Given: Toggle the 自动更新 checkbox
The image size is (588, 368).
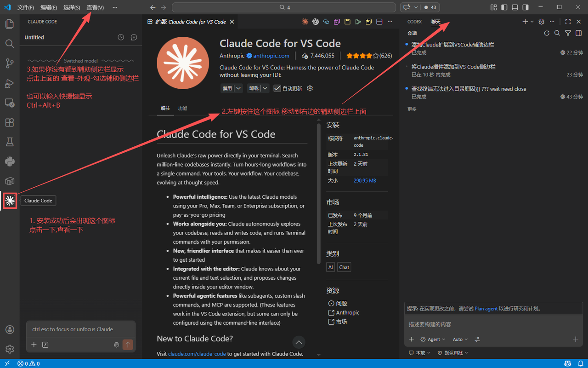Looking at the screenshot, I should coord(277,88).
